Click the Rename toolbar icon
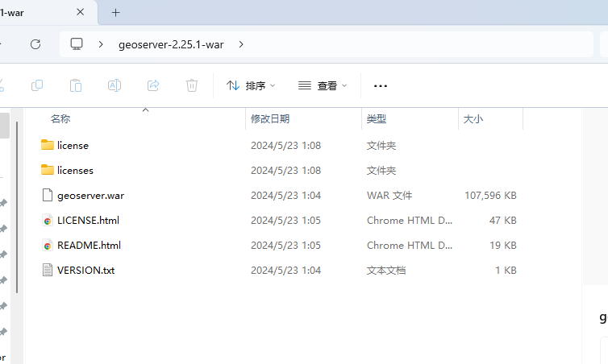The image size is (608, 364). 115,85
